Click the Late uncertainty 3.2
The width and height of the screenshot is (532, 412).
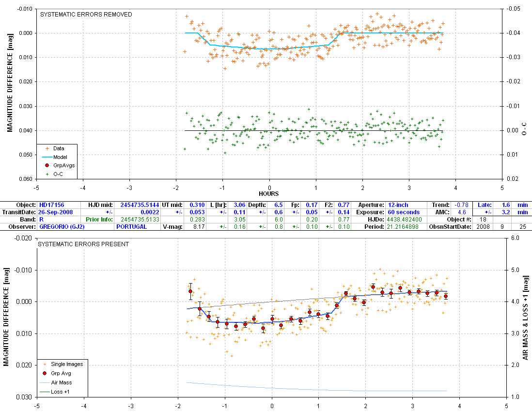[506, 212]
